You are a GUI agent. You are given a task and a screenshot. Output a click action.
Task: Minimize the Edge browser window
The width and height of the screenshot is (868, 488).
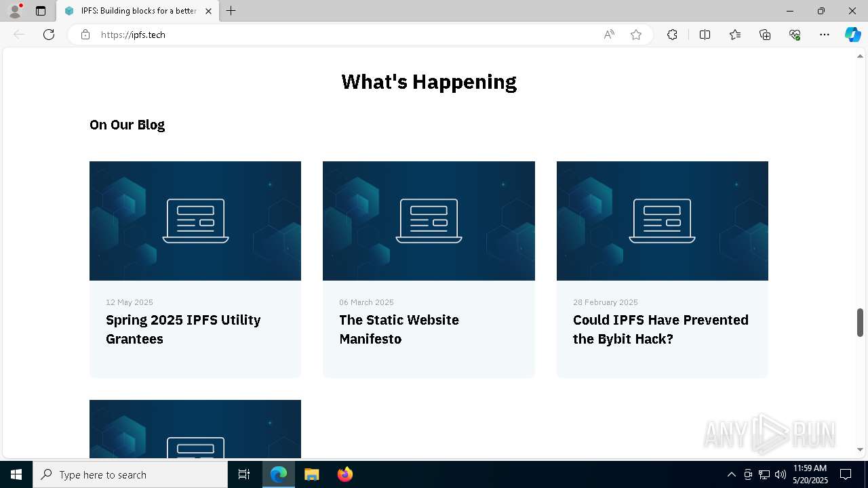[x=790, y=11]
